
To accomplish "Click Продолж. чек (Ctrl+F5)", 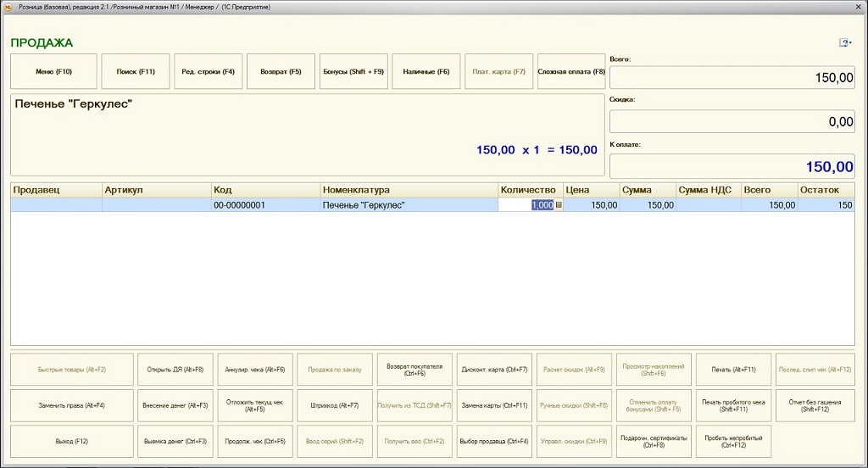I will click(x=254, y=442).
